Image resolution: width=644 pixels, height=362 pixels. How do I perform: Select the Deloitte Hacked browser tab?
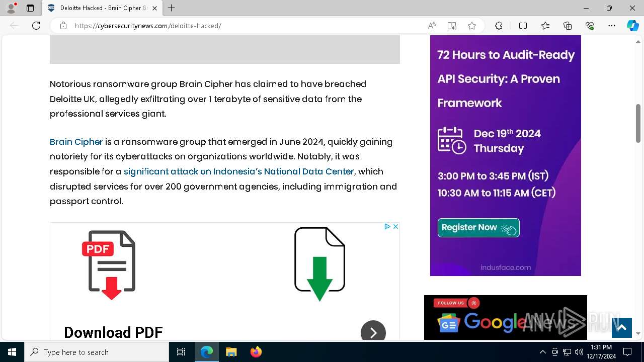click(102, 8)
